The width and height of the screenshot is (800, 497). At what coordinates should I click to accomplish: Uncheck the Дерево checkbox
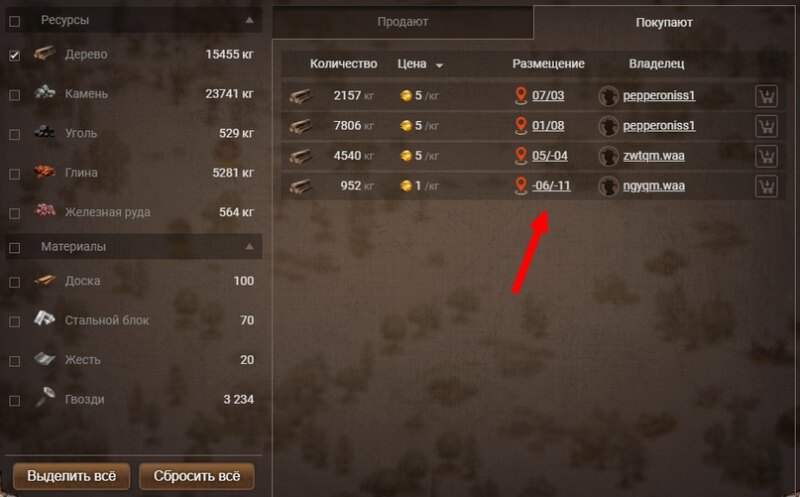(15, 55)
